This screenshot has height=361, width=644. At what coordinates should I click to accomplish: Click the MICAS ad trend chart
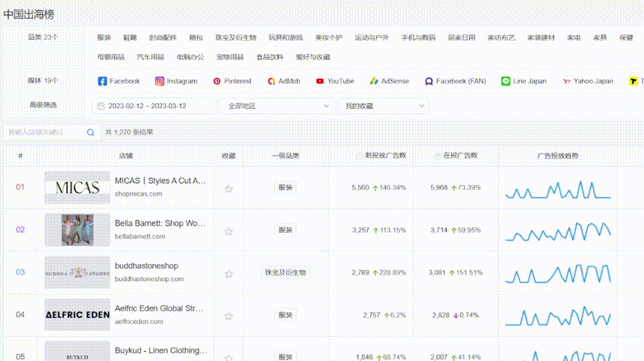coord(557,190)
